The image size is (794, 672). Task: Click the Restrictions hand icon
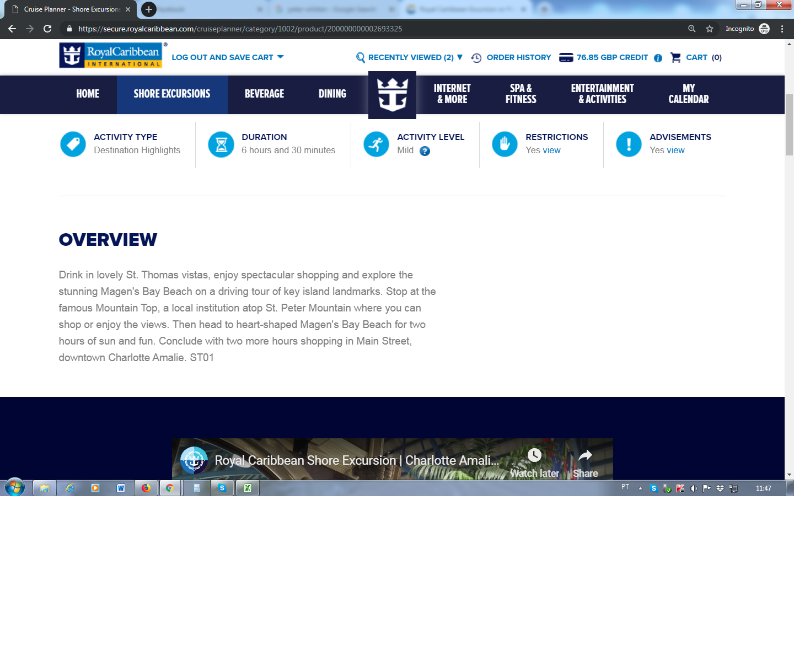tap(505, 144)
